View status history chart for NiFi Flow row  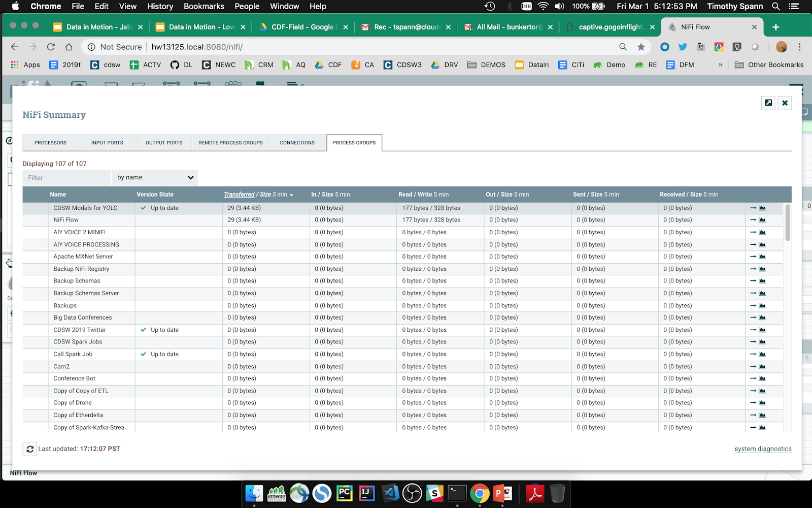coord(762,220)
